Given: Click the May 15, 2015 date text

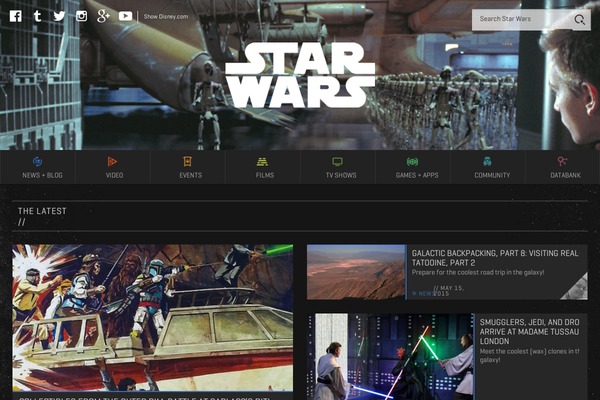Looking at the screenshot, I should click(x=448, y=291).
